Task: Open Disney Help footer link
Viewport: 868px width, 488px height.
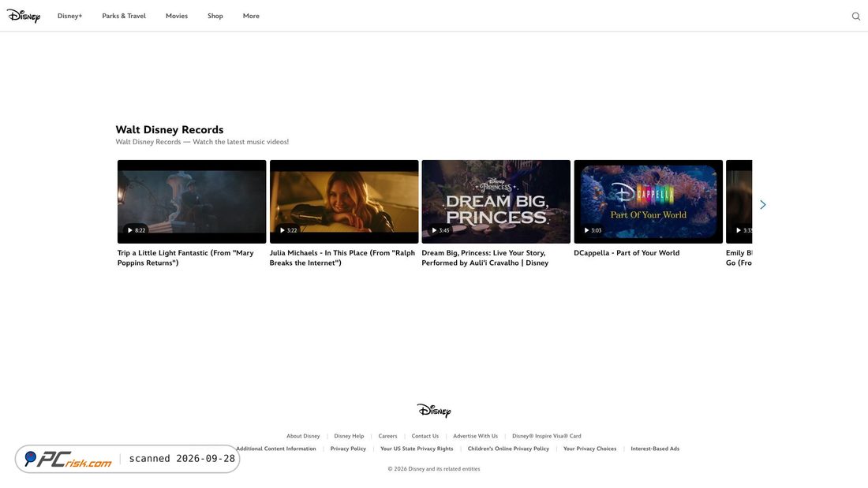Action: (x=349, y=436)
